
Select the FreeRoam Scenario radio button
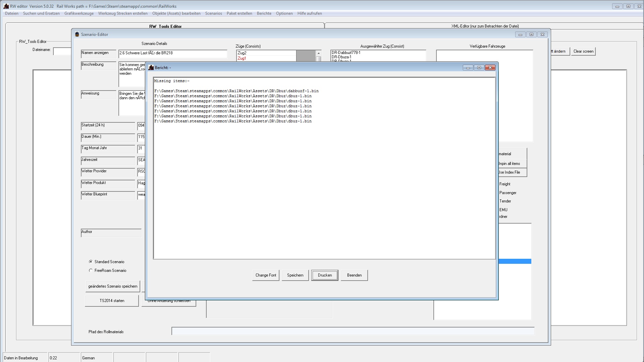(x=91, y=270)
